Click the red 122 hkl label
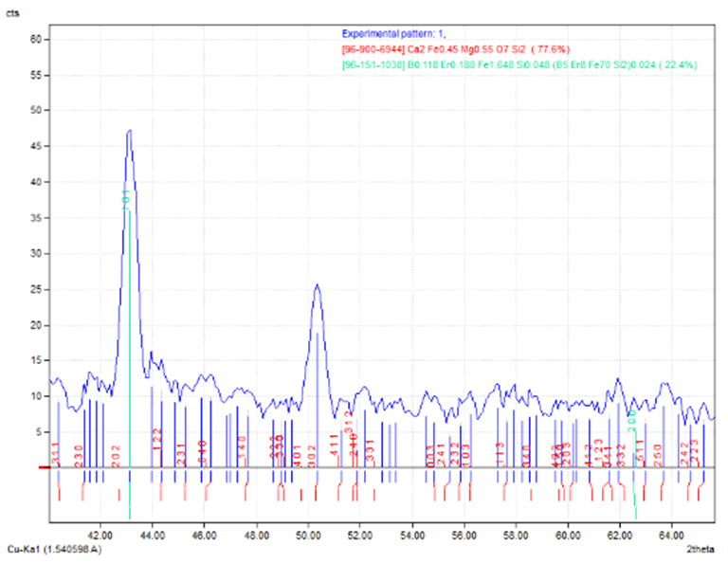The image size is (728, 564). [x=158, y=437]
